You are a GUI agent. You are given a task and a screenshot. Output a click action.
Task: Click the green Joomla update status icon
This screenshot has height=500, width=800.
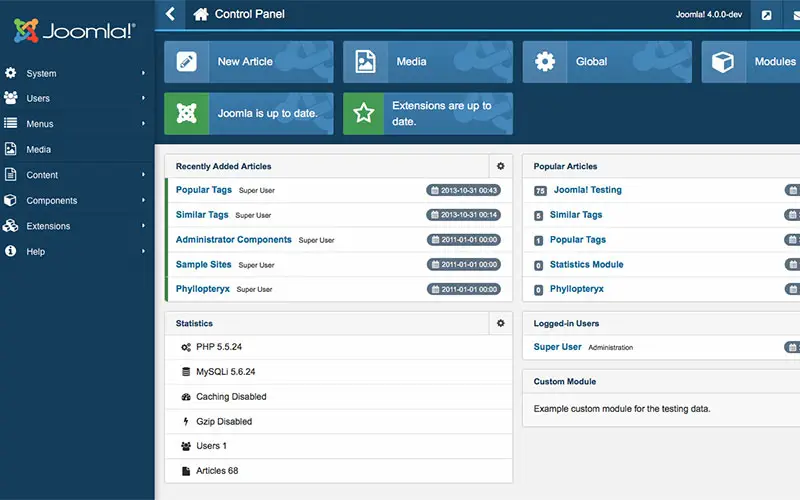[187, 113]
